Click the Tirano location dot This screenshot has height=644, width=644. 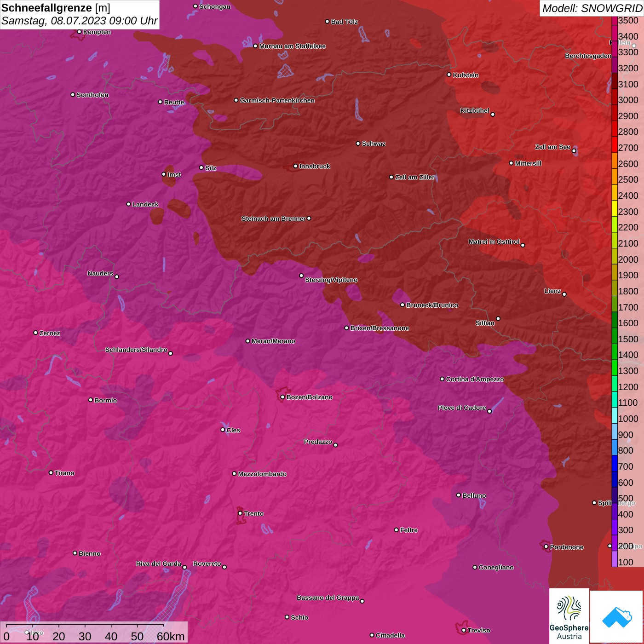coord(51,472)
